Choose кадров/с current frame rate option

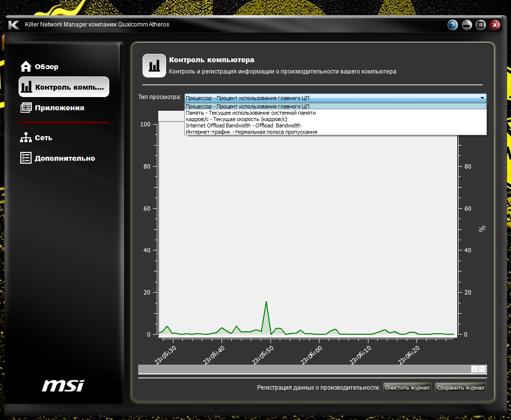click(x=236, y=119)
